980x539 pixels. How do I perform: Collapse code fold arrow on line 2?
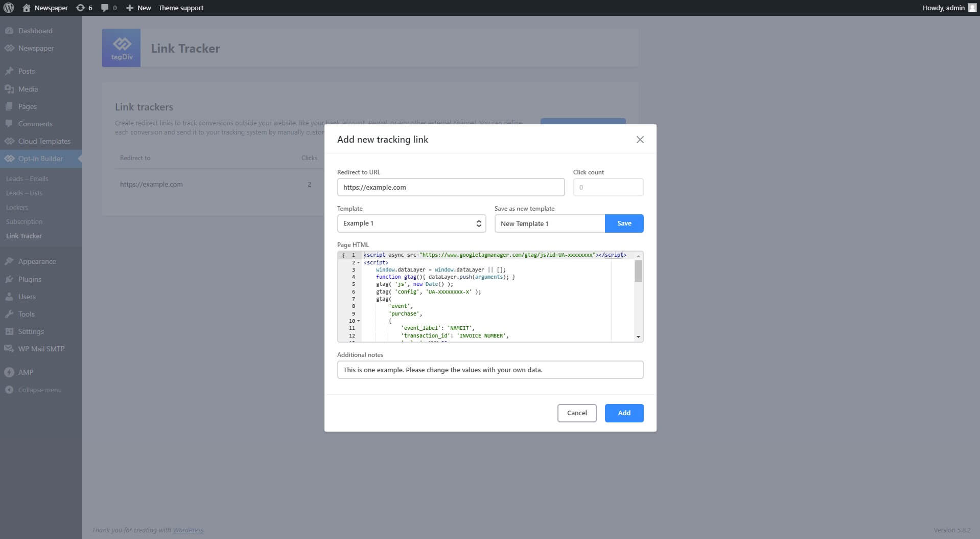359,262
